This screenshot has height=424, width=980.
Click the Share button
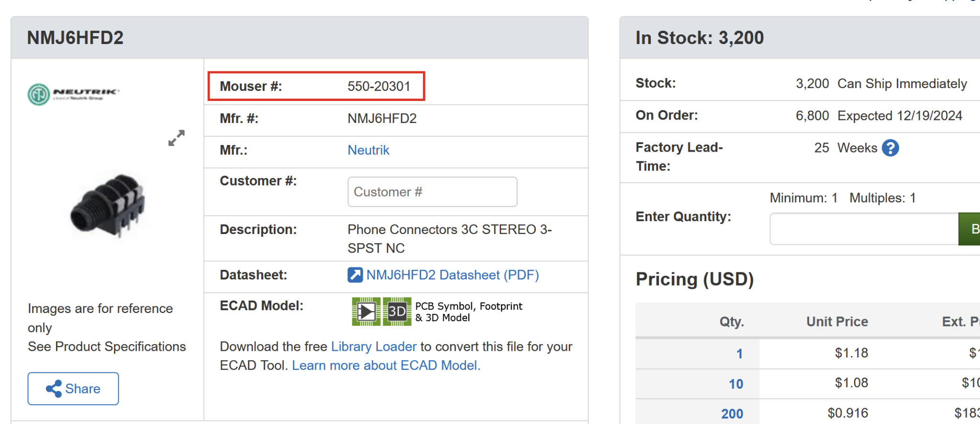point(73,389)
